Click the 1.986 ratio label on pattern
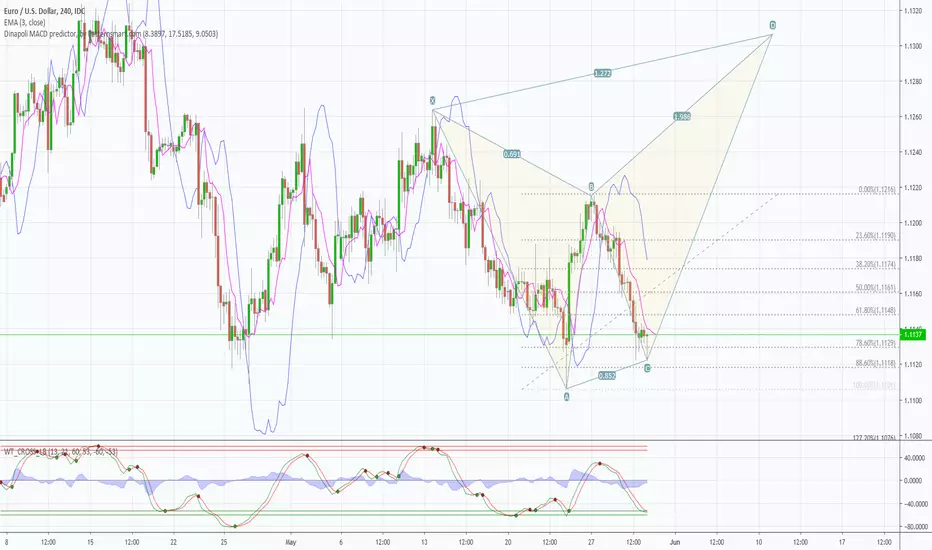The height and width of the screenshot is (550, 932). (x=682, y=117)
